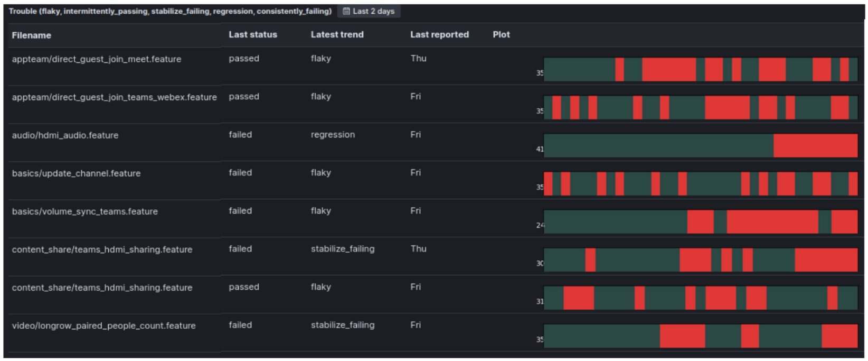Select basics/volume_sync_teams.feature filename
This screenshot has height=361, width=868.
point(84,211)
